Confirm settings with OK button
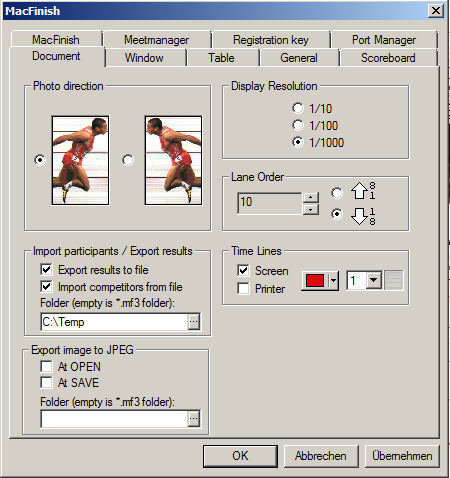 coord(240,456)
